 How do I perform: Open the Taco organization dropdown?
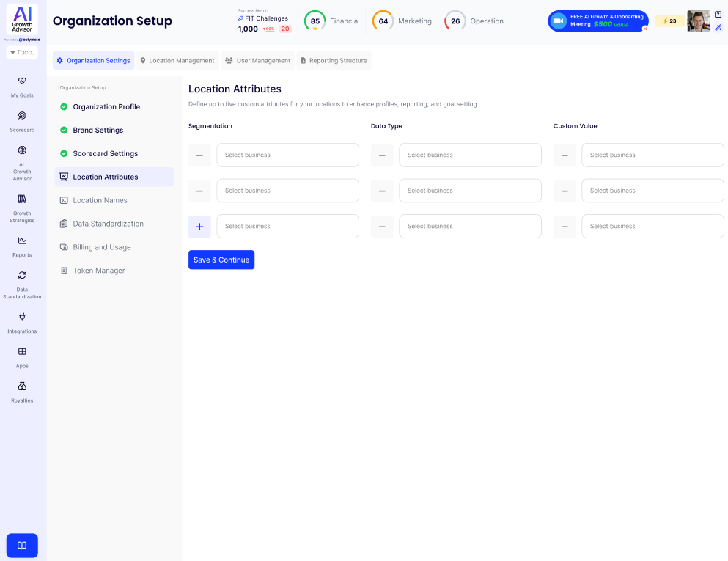pyautogui.click(x=22, y=53)
